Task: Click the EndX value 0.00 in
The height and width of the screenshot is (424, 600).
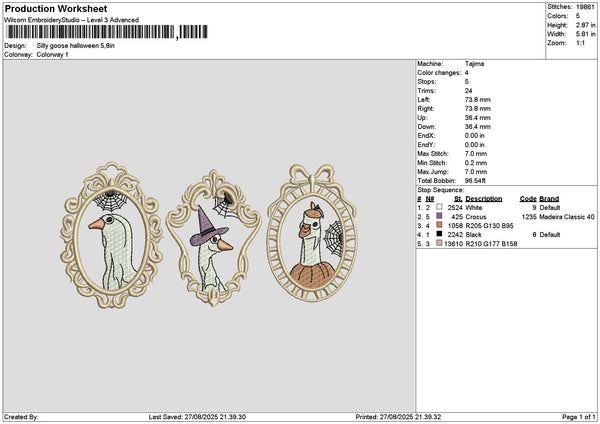Action: 474,136
